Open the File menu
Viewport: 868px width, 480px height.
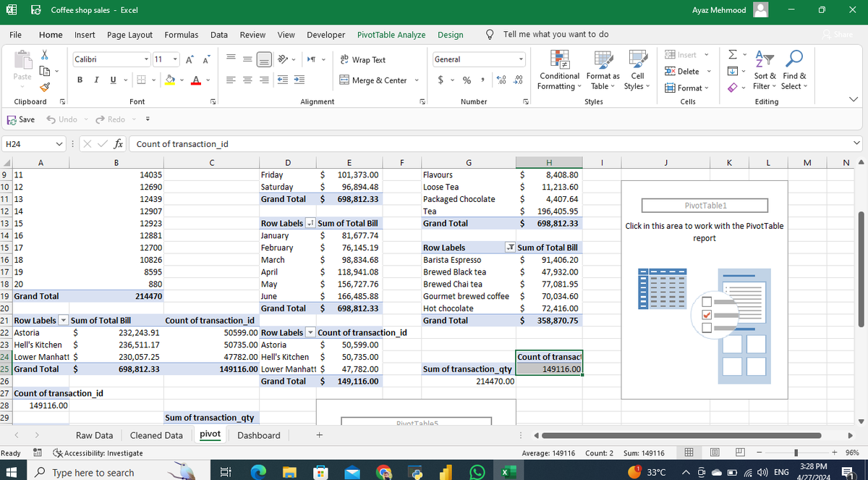click(15, 34)
